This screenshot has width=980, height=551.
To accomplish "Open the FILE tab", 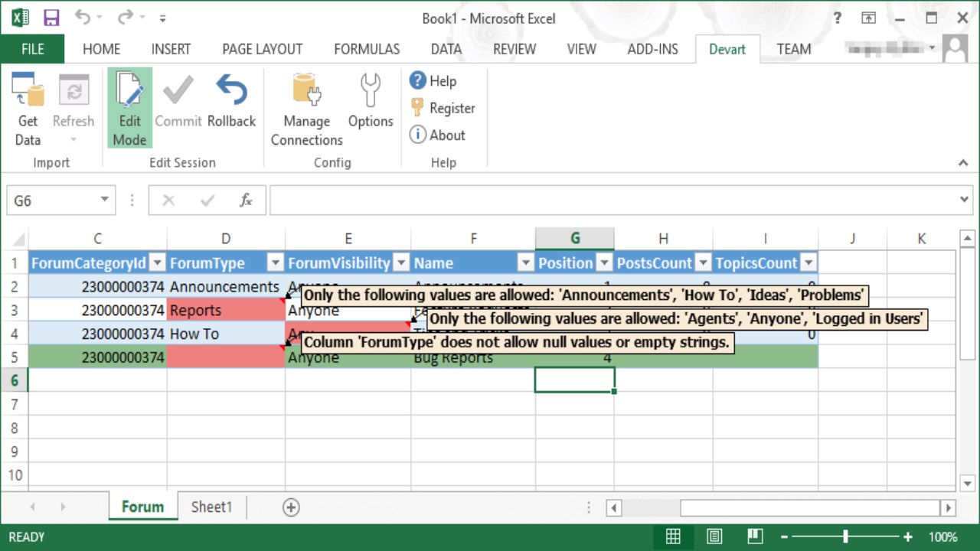I will (x=33, y=49).
